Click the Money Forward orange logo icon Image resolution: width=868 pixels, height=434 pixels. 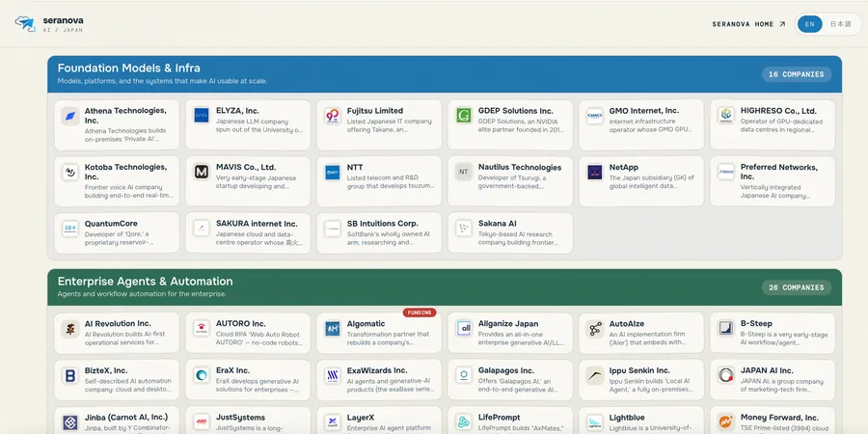point(725,423)
